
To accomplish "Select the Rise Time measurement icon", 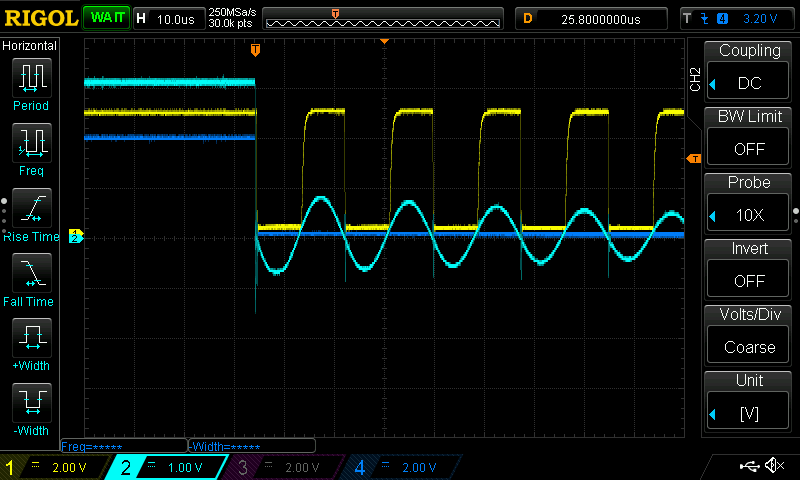I will pos(32,208).
